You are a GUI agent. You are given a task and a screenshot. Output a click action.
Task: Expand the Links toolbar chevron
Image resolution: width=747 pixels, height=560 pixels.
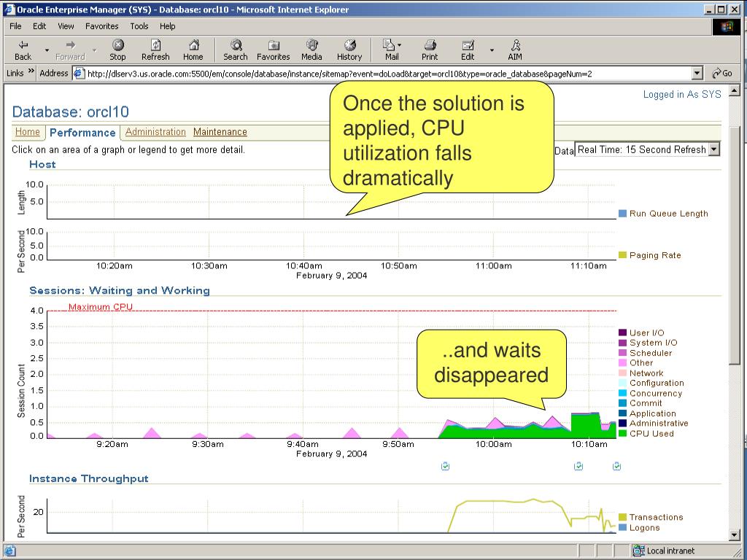[x=31, y=71]
